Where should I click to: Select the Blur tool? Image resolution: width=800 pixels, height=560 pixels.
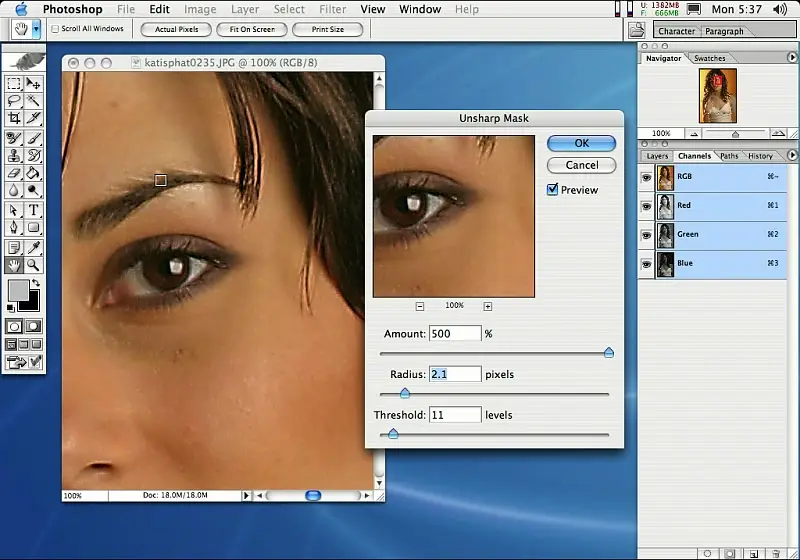(x=14, y=190)
